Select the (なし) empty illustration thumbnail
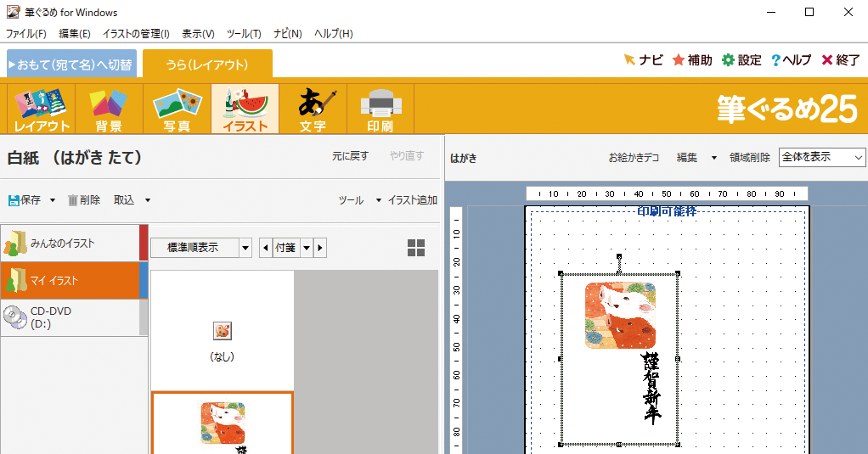 click(x=222, y=331)
